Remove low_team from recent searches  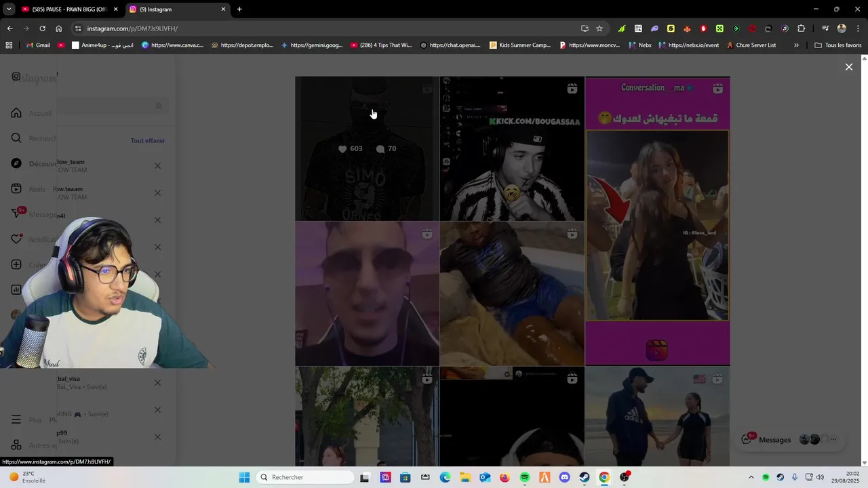point(157,166)
